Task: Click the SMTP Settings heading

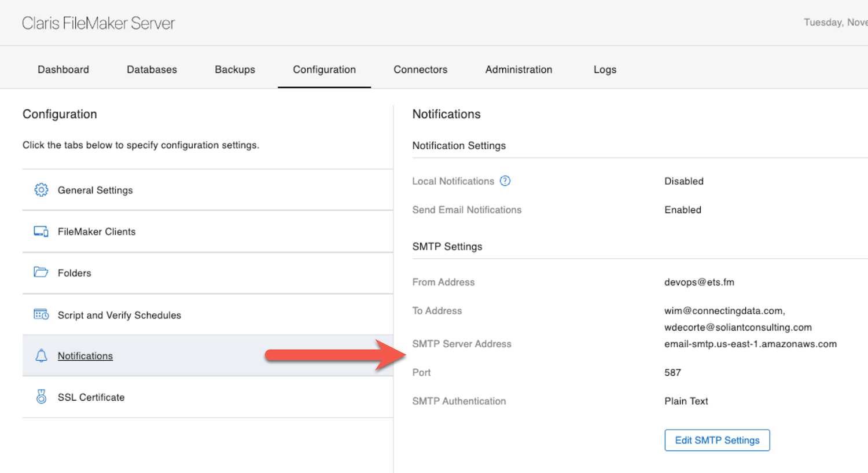Action: click(x=447, y=247)
